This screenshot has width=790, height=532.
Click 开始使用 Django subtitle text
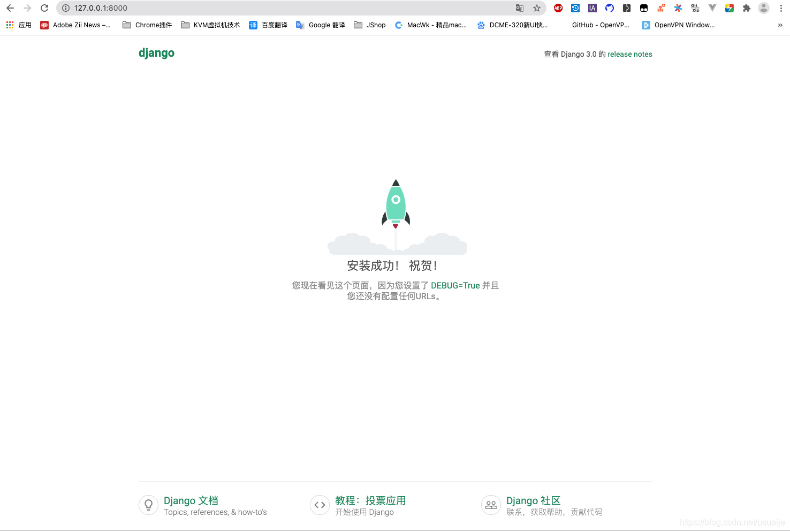pos(364,512)
